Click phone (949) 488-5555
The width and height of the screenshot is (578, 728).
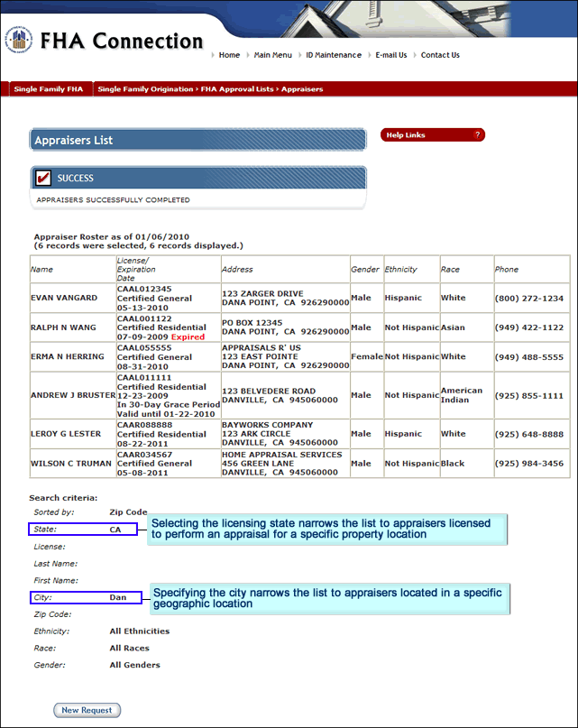coord(528,357)
